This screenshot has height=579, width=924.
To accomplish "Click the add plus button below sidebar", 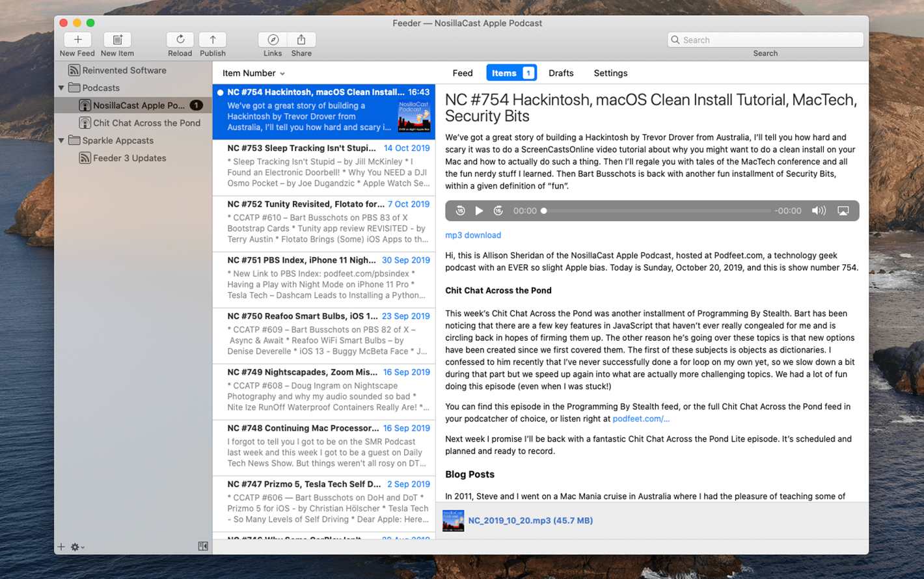I will click(61, 547).
